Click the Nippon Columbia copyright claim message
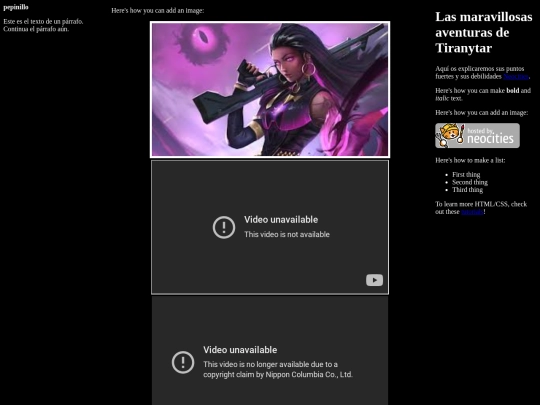Image resolution: width=540 pixels, height=405 pixels. (278, 370)
